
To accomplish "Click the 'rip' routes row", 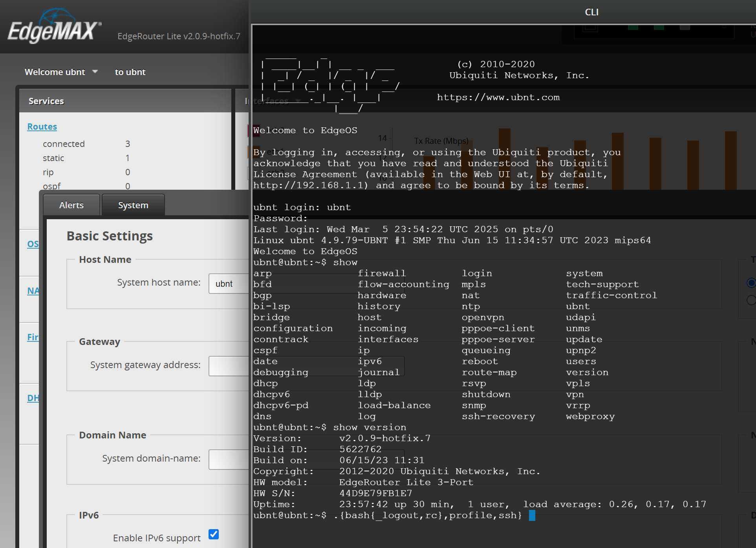I will point(86,172).
